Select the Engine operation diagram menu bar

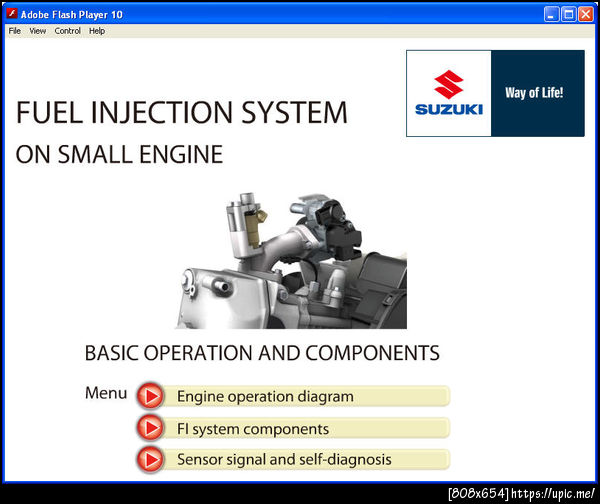pos(306,396)
